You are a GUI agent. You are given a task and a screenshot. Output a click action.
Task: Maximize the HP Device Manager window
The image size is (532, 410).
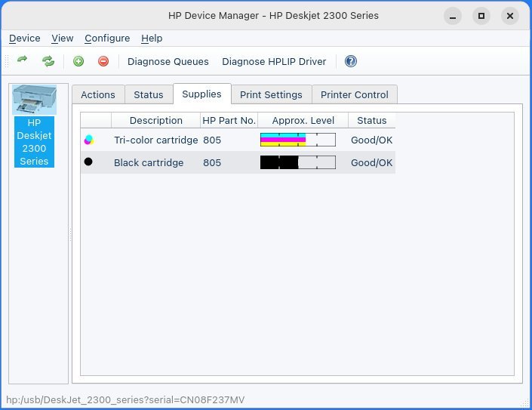click(x=481, y=16)
